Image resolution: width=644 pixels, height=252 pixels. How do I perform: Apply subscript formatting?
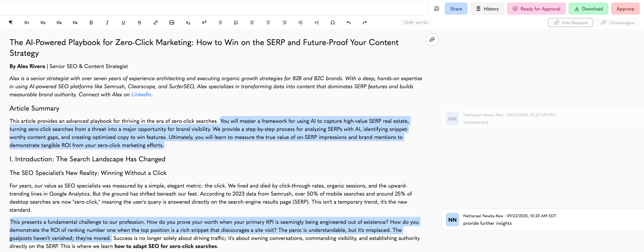(188, 23)
